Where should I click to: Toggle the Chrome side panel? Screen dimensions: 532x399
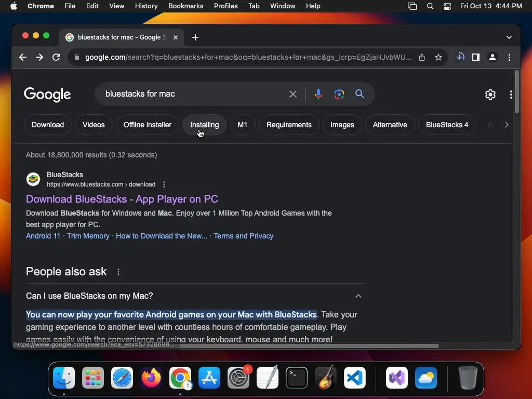pos(476,57)
